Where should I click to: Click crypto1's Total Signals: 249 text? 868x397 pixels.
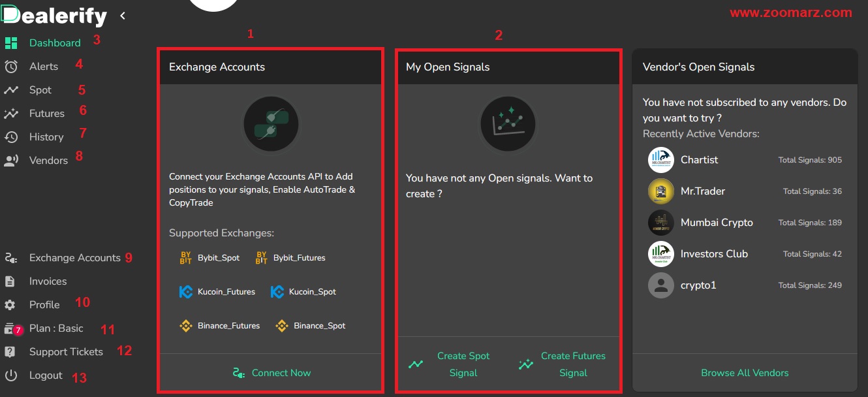click(x=810, y=285)
